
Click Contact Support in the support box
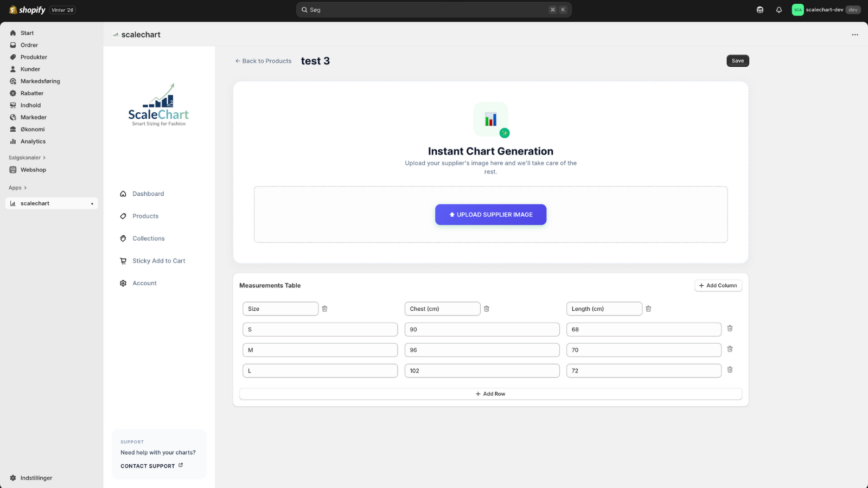[148, 466]
